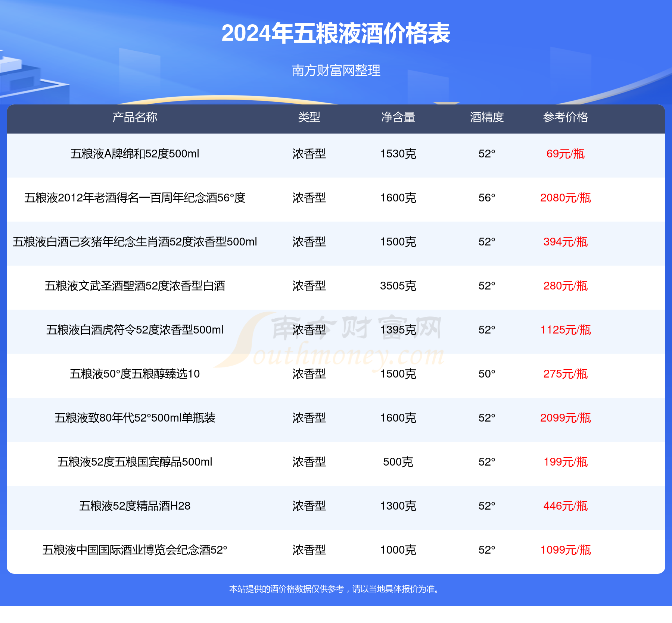Click the 275元/瓶 price
672x623 pixels.
pos(566,374)
